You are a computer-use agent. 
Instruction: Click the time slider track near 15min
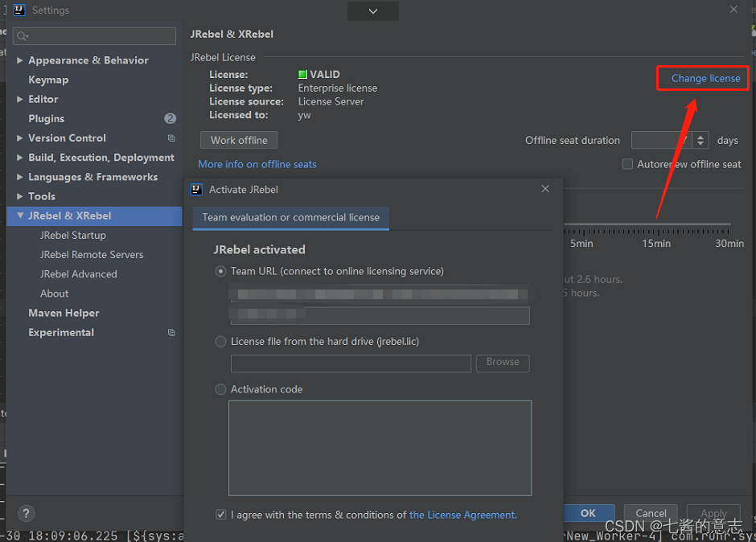(656, 224)
